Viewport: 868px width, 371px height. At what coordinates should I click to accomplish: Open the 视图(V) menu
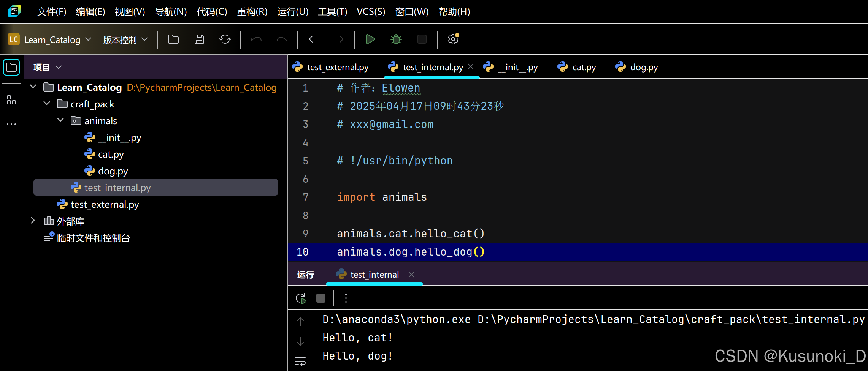coord(130,12)
